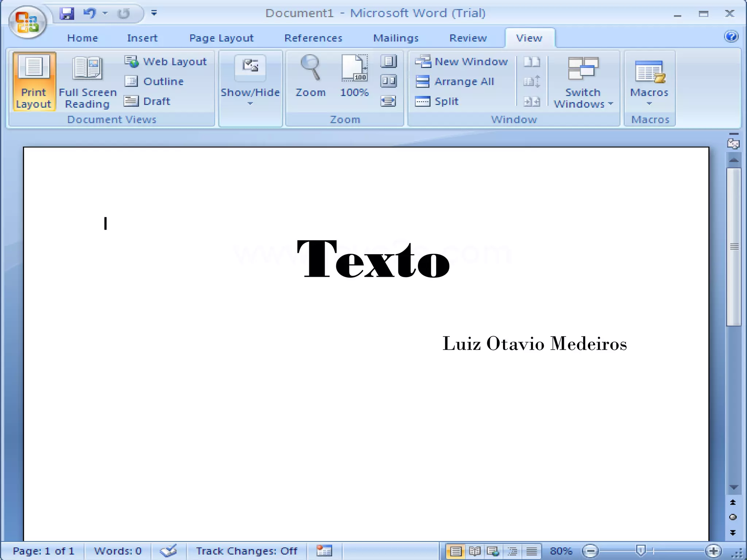Click Arrange All in Window group

coord(455,81)
